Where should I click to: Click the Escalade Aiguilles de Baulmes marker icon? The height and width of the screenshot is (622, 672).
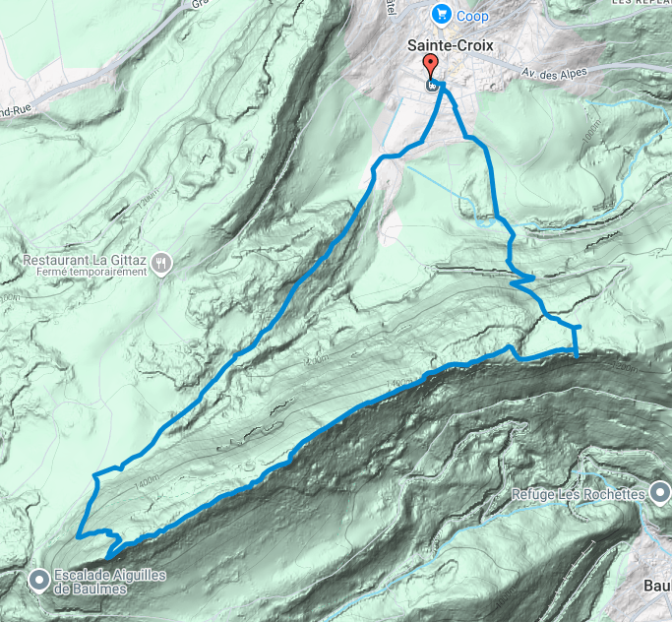tap(39, 581)
